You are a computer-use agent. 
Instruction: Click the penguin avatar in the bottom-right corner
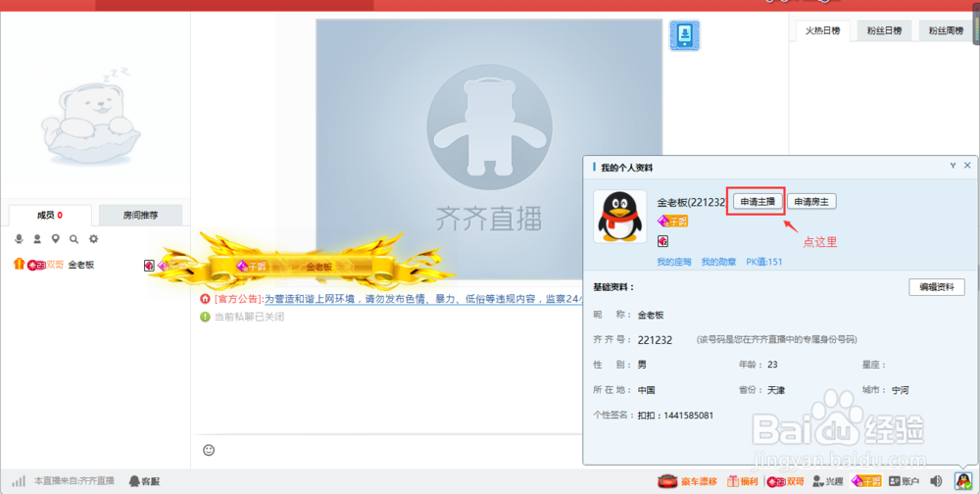point(963,481)
